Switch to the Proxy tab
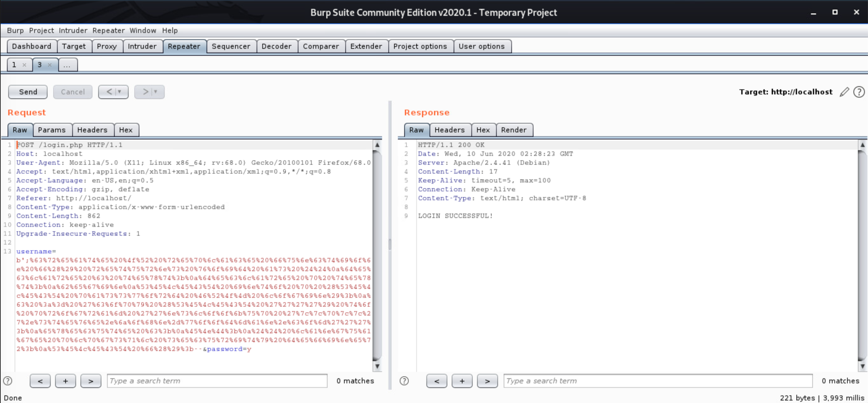This screenshot has height=403, width=868. [x=107, y=46]
